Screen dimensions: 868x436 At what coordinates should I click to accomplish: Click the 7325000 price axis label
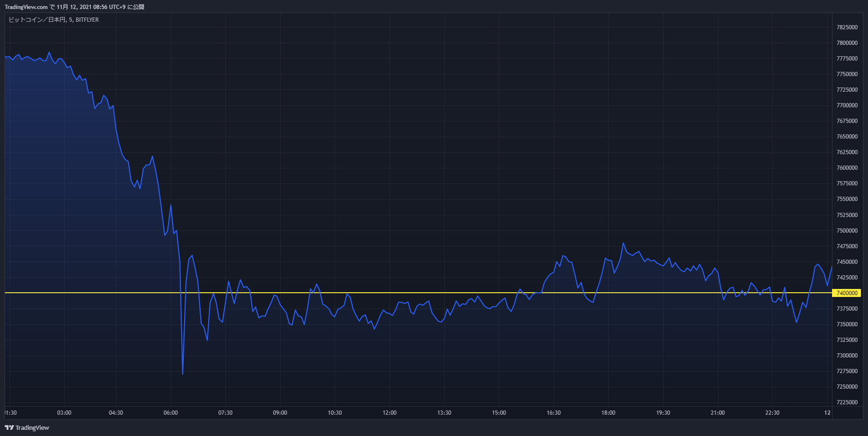847,340
